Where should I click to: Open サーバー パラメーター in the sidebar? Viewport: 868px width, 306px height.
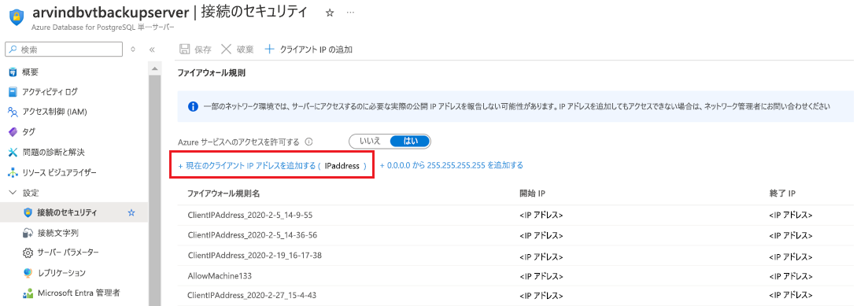(68, 253)
